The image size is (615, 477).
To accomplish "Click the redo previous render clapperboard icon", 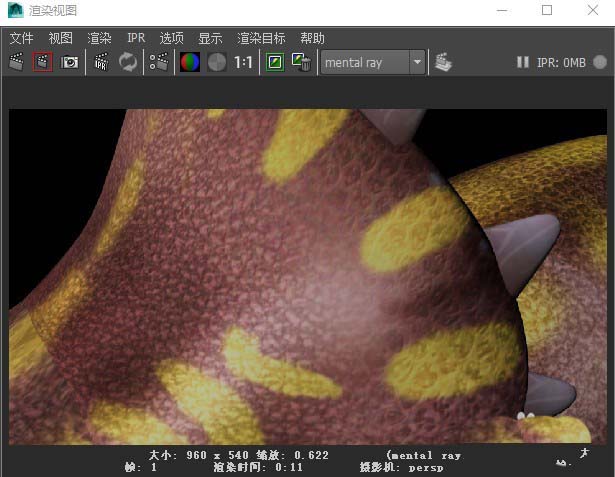I will (x=16, y=62).
